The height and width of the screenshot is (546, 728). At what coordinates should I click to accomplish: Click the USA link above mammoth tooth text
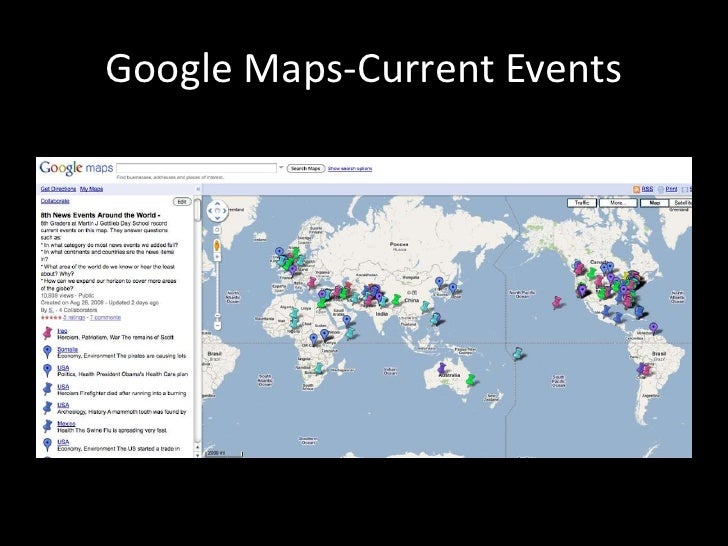coord(63,405)
